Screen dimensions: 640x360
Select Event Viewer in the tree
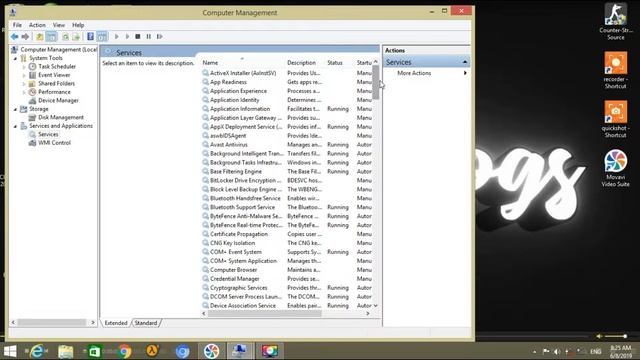click(54, 75)
